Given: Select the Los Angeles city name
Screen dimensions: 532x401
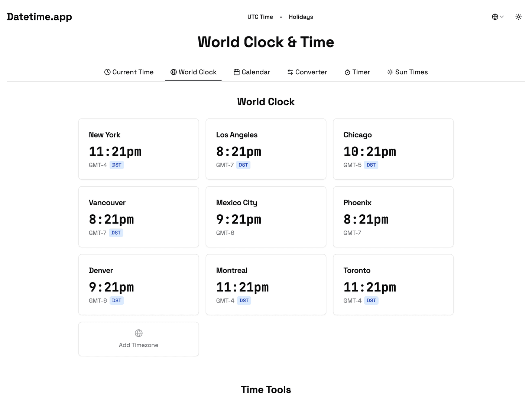Looking at the screenshot, I should (237, 135).
